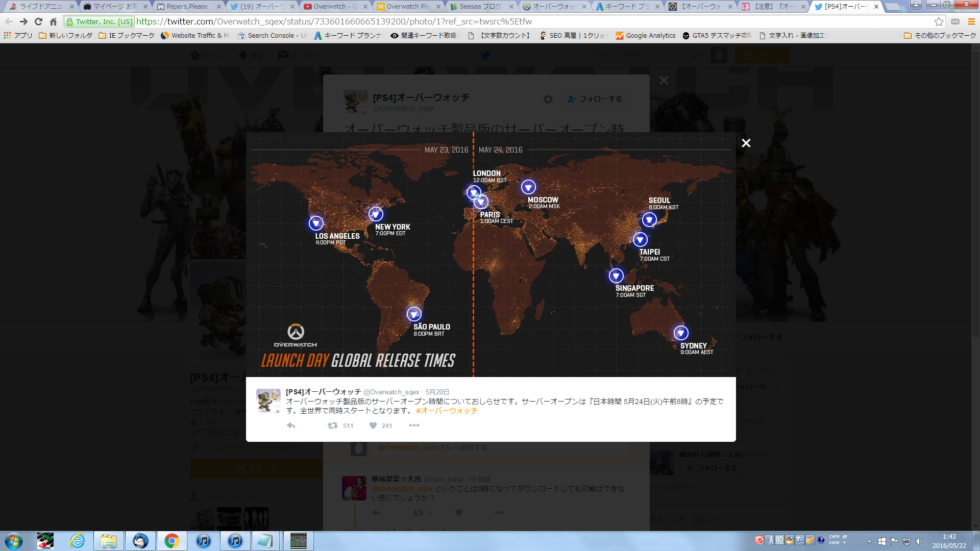Image resolution: width=980 pixels, height=551 pixels.
Task: Reload the page with the refresh icon
Action: click(x=38, y=21)
